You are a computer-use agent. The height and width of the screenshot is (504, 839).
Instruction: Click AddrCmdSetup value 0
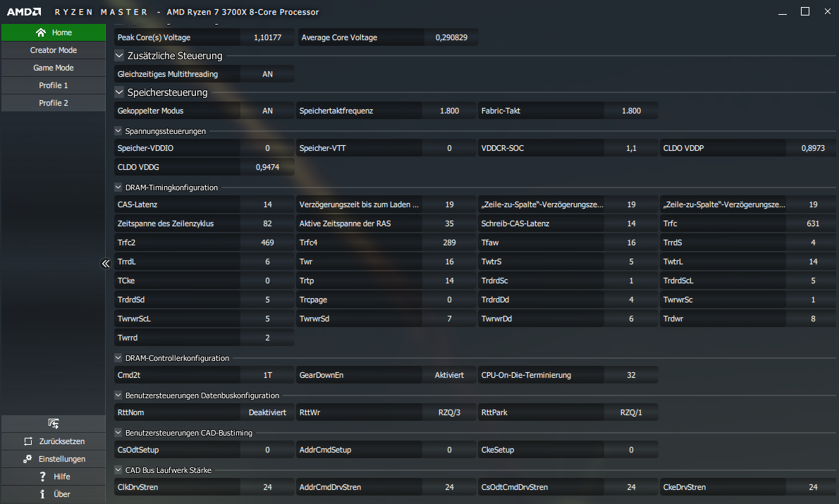click(450, 450)
